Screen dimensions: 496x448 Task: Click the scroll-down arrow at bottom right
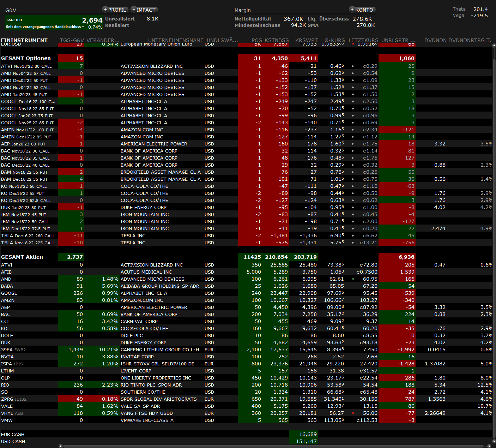(494, 442)
